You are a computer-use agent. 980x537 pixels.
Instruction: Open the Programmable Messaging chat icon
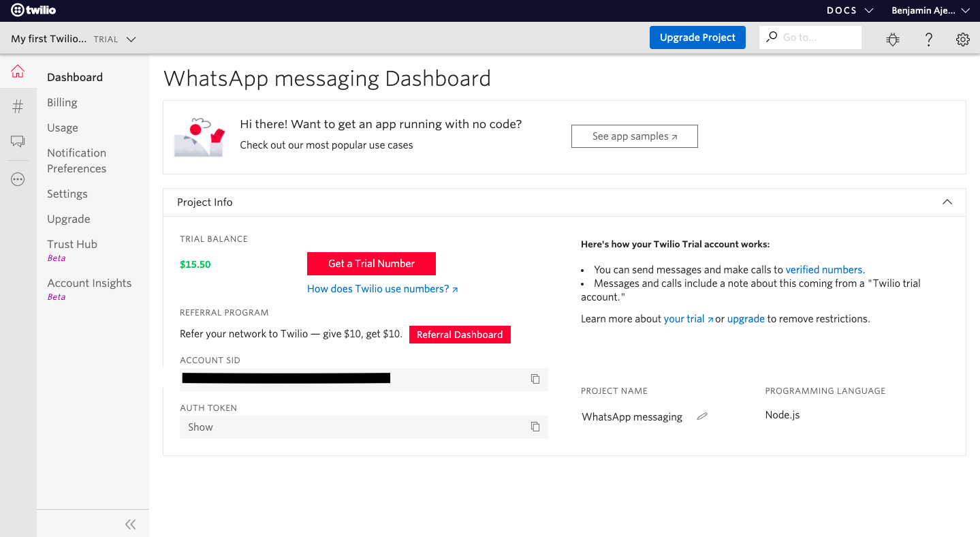tap(18, 142)
